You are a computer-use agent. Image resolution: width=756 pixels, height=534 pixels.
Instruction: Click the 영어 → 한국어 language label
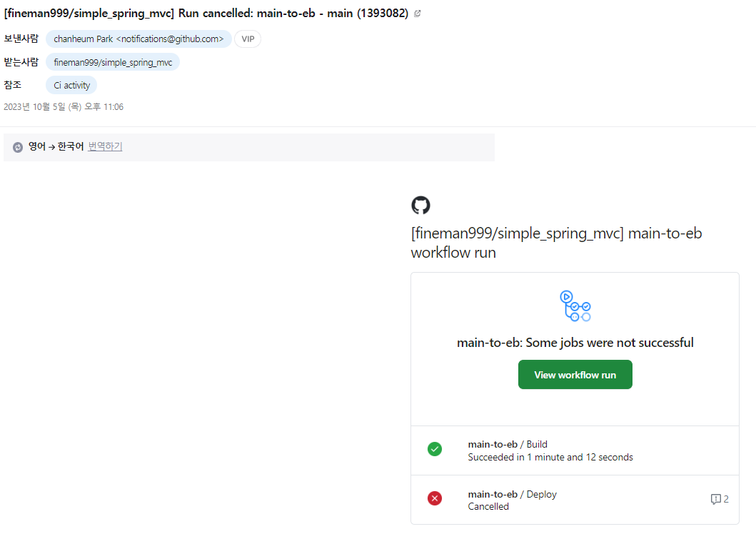pyautogui.click(x=56, y=146)
